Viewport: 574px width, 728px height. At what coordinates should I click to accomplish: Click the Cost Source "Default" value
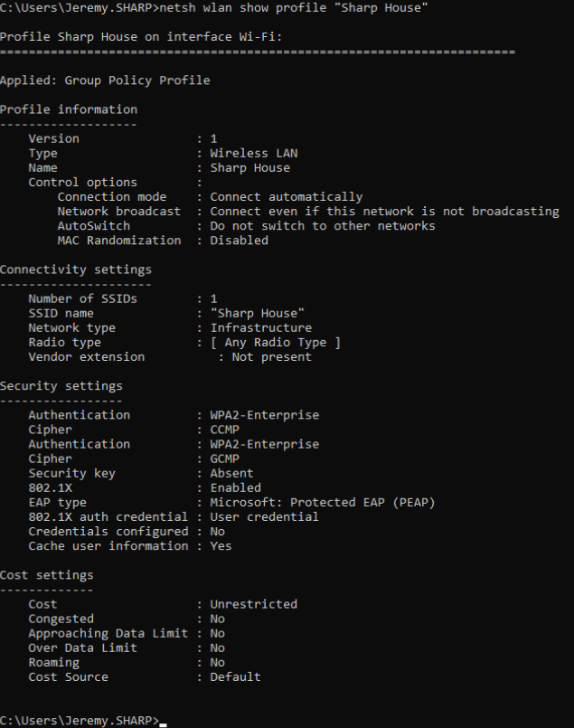tap(236, 676)
